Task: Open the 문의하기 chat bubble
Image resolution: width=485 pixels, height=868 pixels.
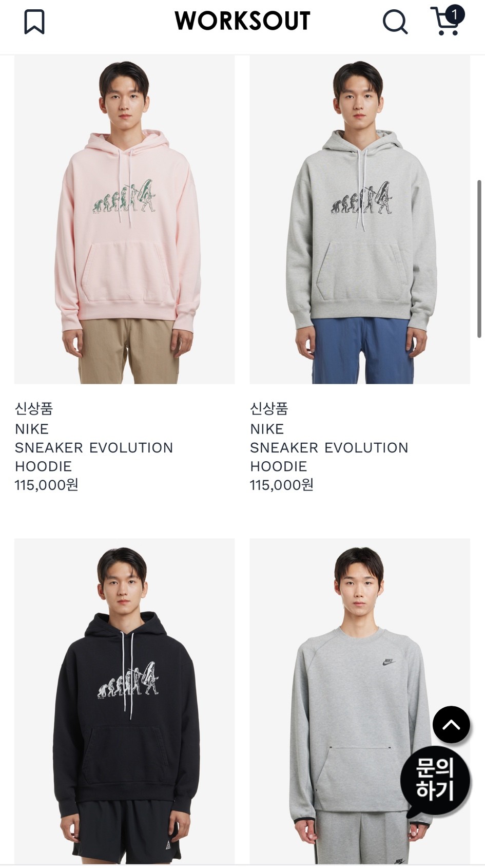Action: [x=435, y=781]
